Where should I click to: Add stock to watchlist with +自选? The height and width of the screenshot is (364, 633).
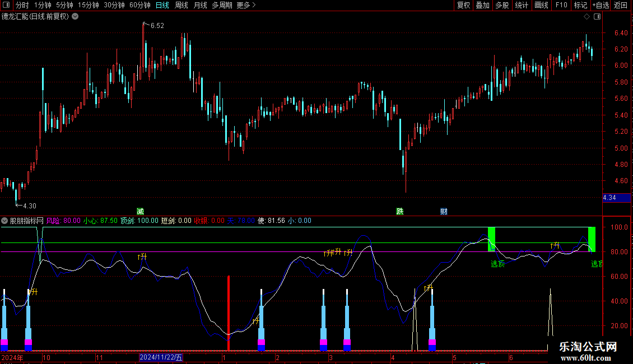(x=601, y=5)
